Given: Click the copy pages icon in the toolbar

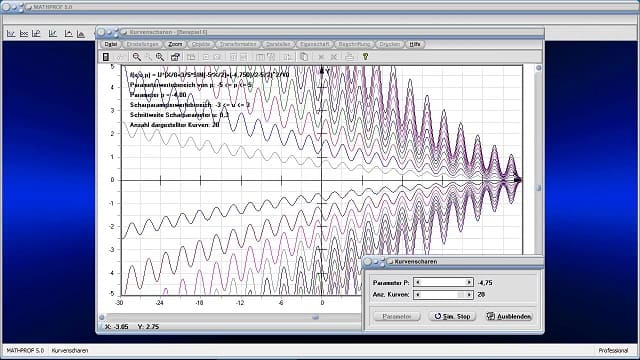Looking at the screenshot, I should coord(304,57).
